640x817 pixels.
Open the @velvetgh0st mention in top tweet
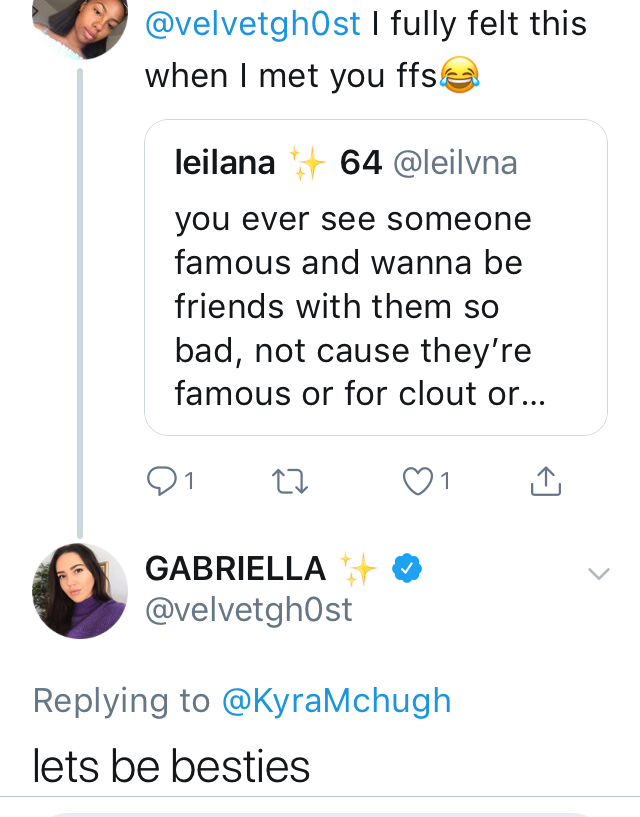[x=253, y=24]
